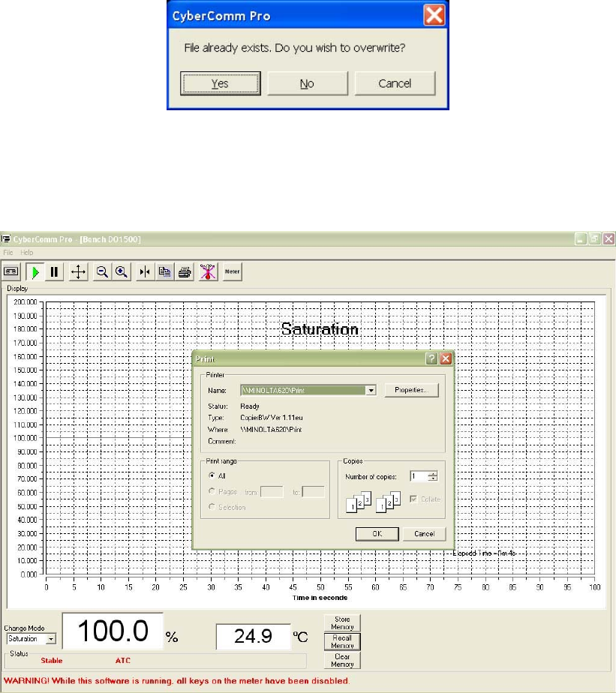Open the printer Name dropdown

[x=371, y=390]
